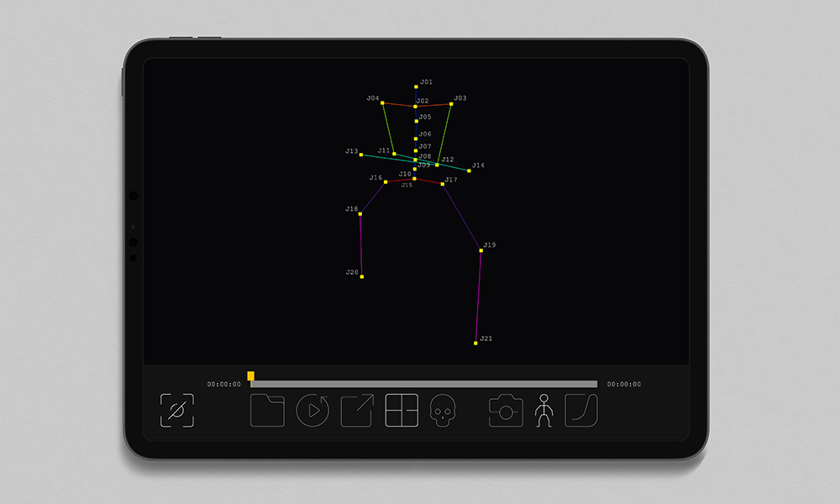Open the curve graph icon
Viewport: 840px width, 504px height.
tap(581, 410)
